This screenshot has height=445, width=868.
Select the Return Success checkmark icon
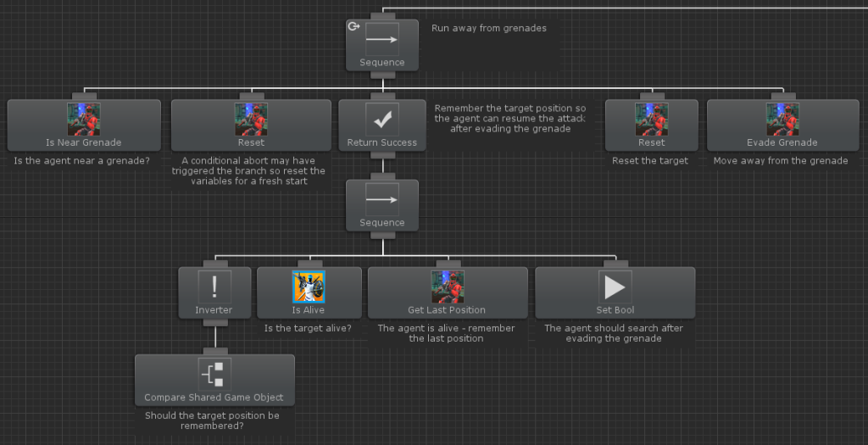pyautogui.click(x=382, y=119)
